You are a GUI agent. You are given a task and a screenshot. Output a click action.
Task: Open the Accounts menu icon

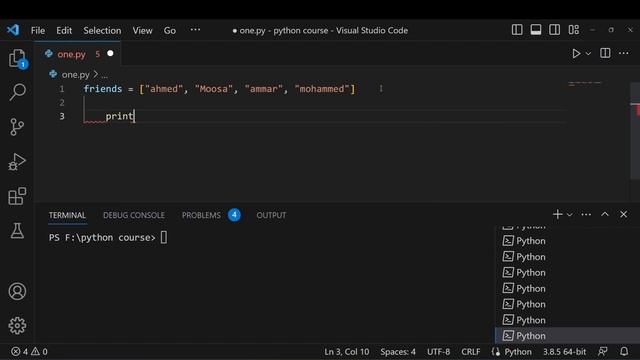pyautogui.click(x=17, y=291)
